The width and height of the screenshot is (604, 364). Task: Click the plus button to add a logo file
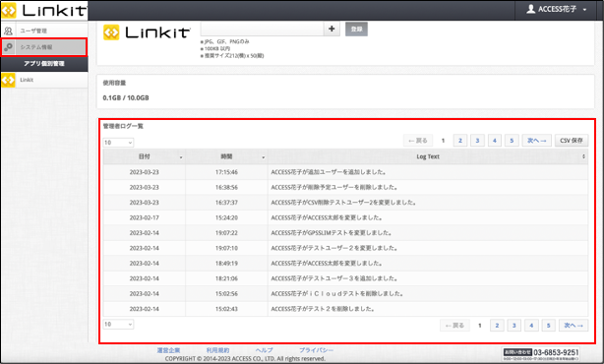coord(332,29)
